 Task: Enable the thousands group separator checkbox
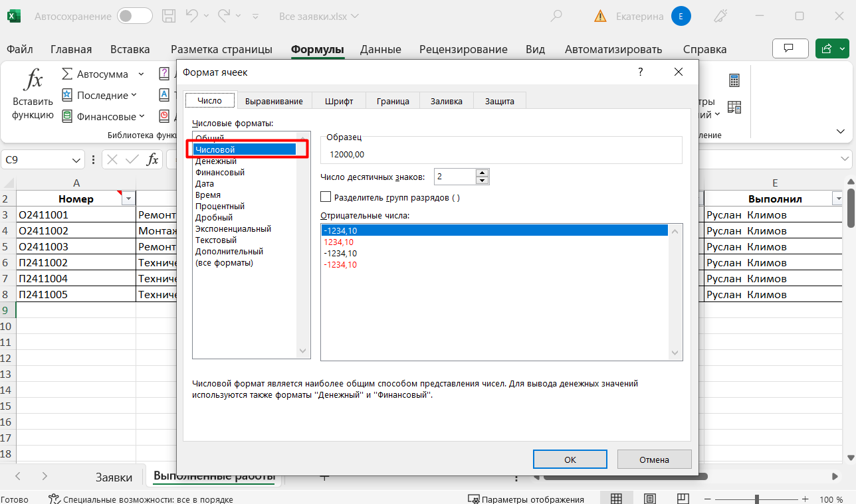click(326, 197)
